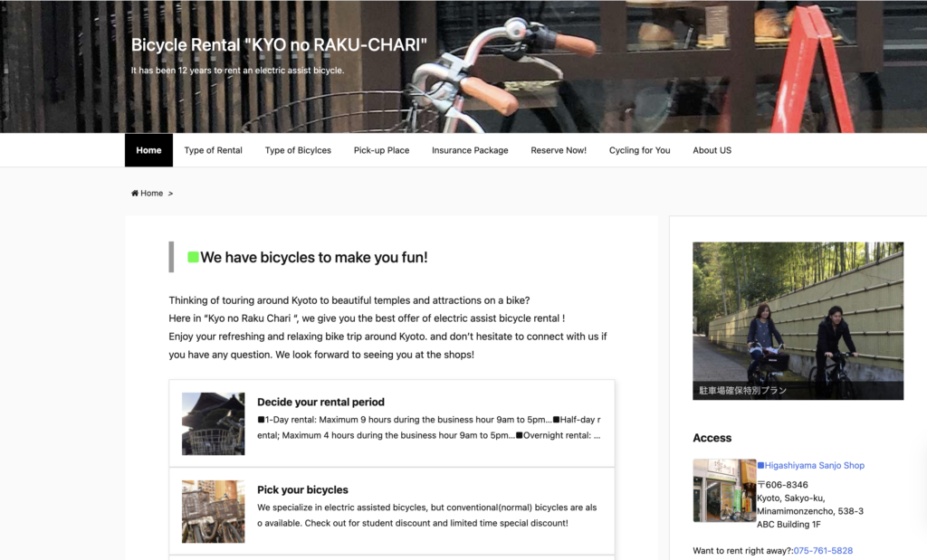
Task: Open the Higashiyama Sanjo Shop link
Action: point(814,466)
